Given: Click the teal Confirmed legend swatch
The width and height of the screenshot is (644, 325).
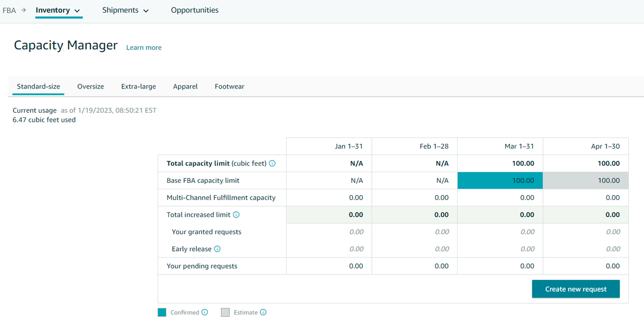Looking at the screenshot, I should [162, 312].
